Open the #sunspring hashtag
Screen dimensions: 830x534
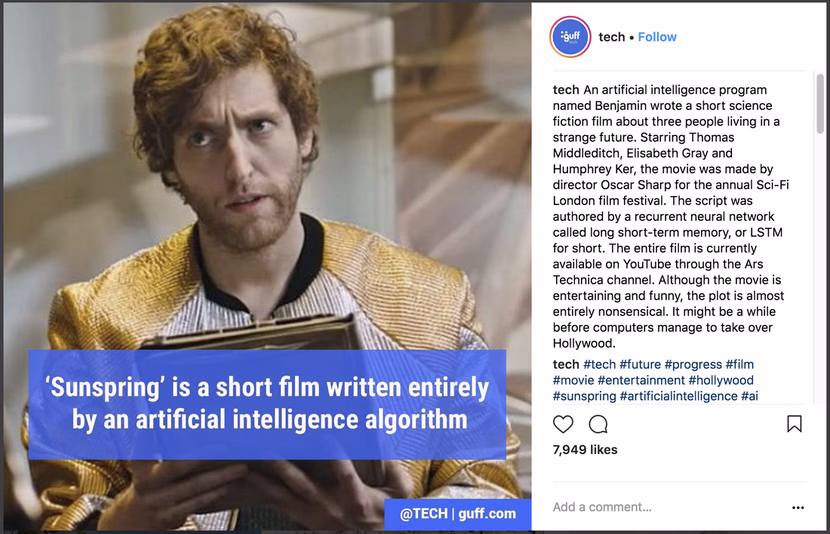[584, 396]
